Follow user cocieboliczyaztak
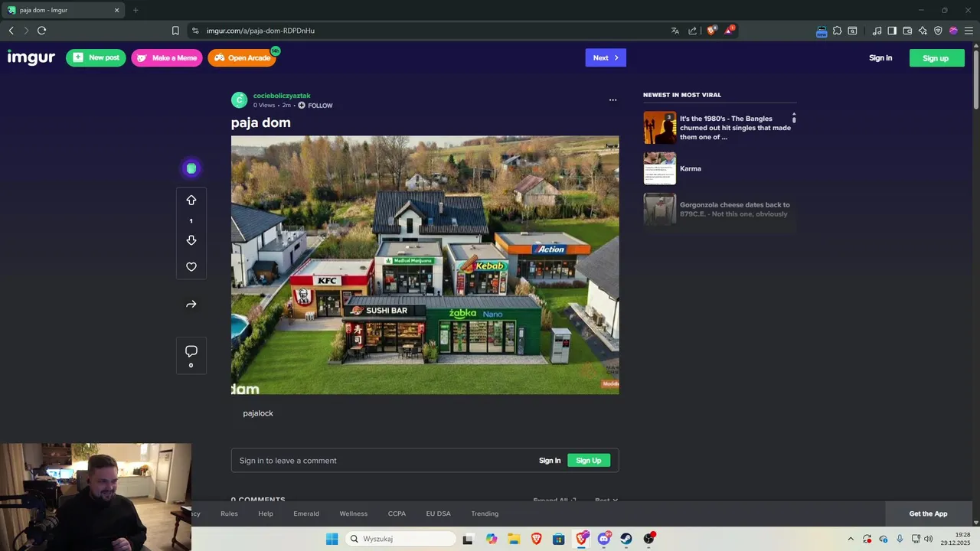This screenshot has height=551, width=980. point(315,106)
